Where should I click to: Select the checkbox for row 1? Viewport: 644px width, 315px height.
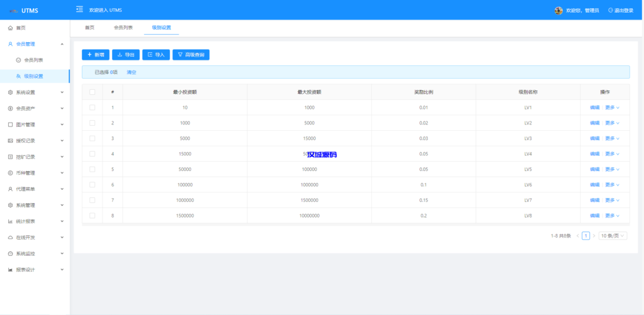(92, 108)
